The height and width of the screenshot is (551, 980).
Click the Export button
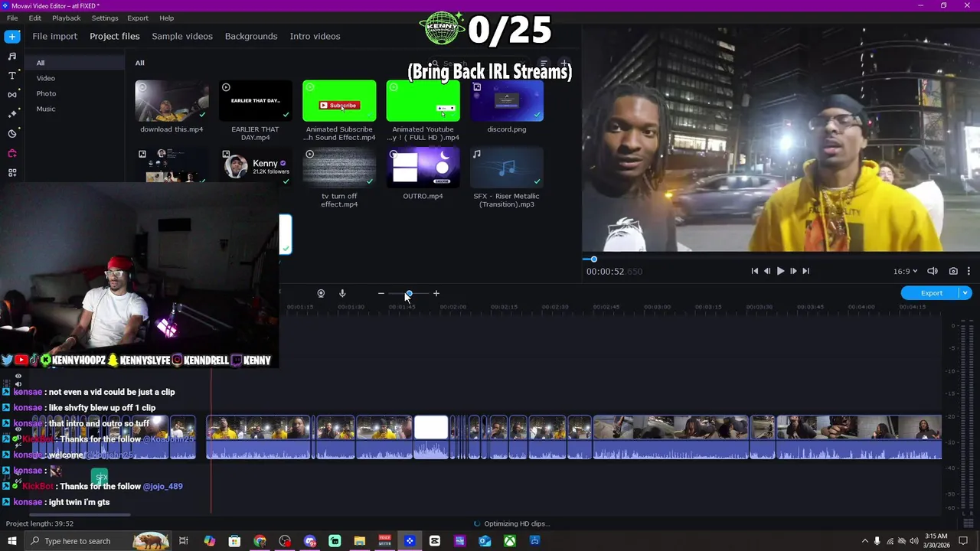(x=931, y=293)
